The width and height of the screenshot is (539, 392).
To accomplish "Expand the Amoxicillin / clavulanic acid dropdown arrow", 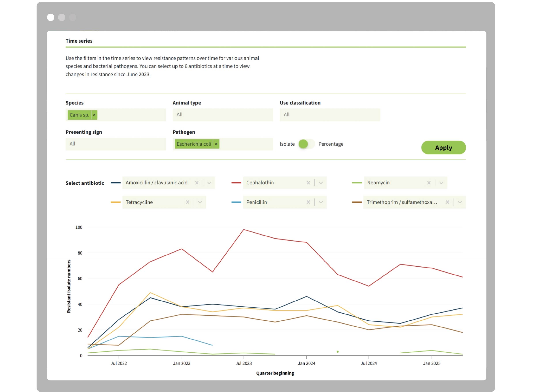I will point(209,183).
